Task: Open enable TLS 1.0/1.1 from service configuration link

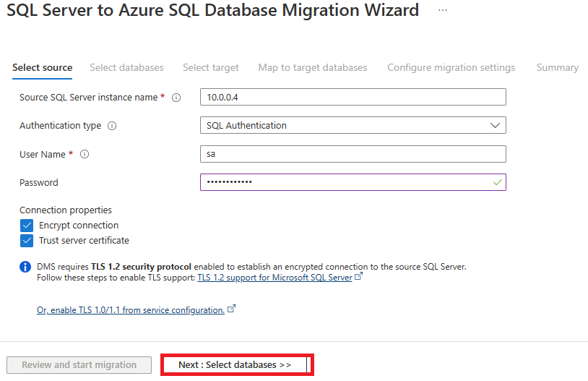Action: click(131, 310)
